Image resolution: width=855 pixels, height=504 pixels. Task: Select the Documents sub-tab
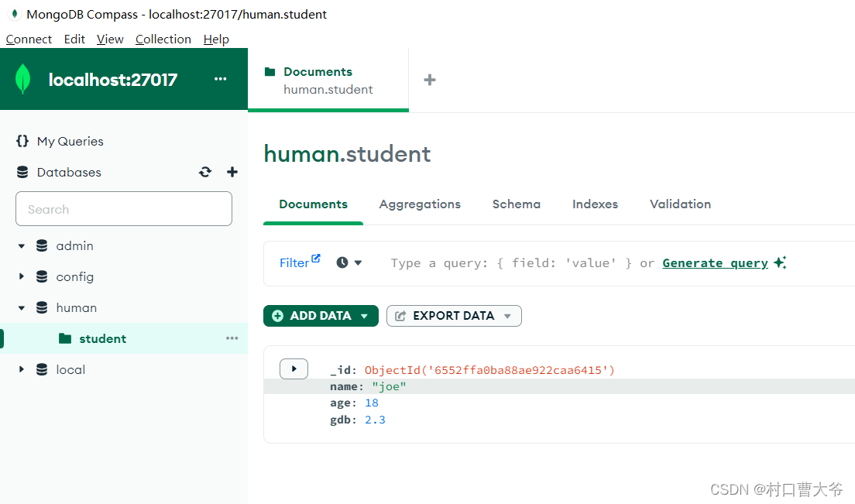tap(313, 204)
